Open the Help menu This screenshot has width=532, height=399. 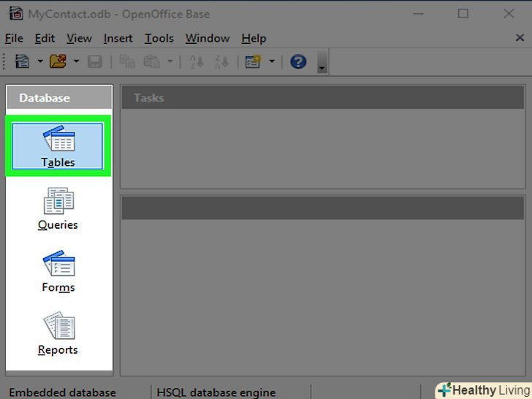(x=254, y=38)
